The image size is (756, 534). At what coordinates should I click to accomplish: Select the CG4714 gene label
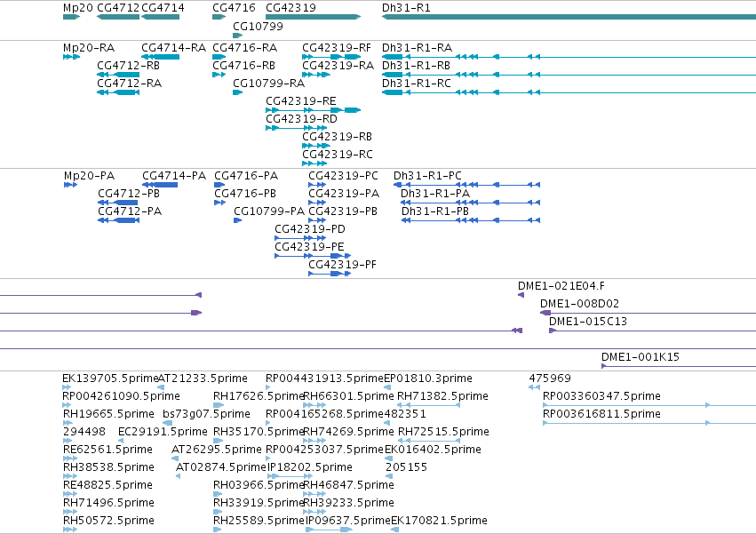click(163, 8)
